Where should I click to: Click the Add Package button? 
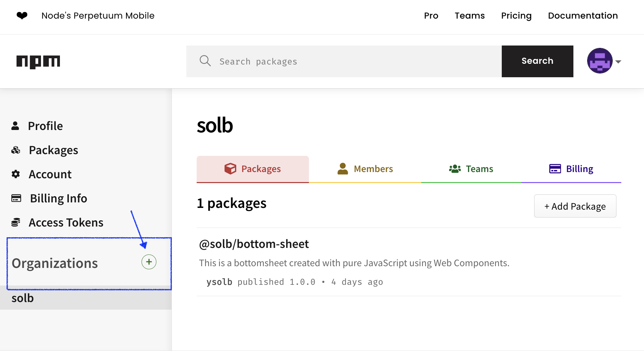[575, 206]
